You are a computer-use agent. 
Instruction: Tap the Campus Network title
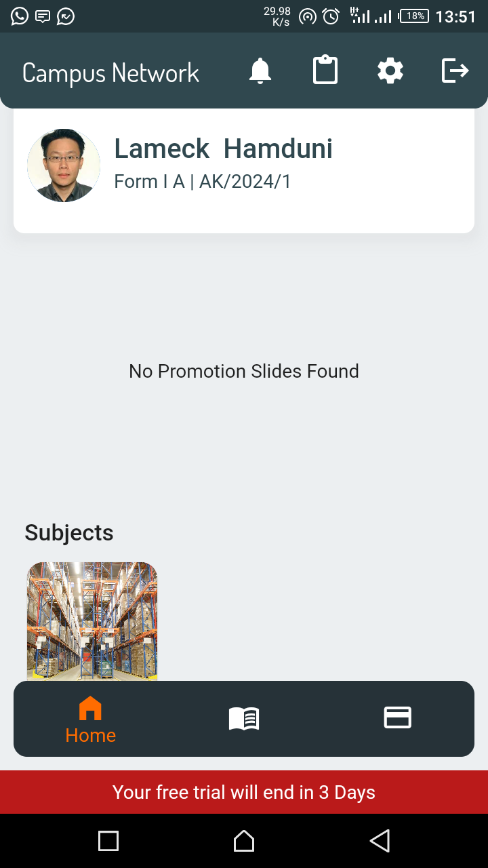tap(110, 73)
